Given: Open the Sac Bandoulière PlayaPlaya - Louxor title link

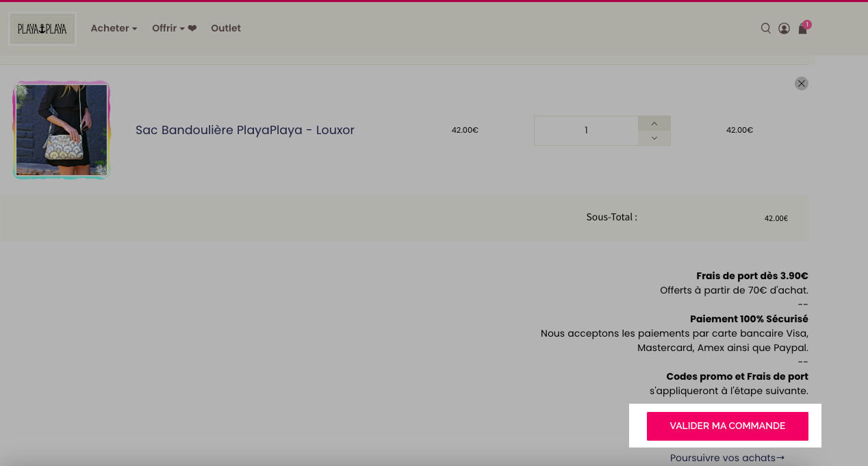Looking at the screenshot, I should click(245, 130).
